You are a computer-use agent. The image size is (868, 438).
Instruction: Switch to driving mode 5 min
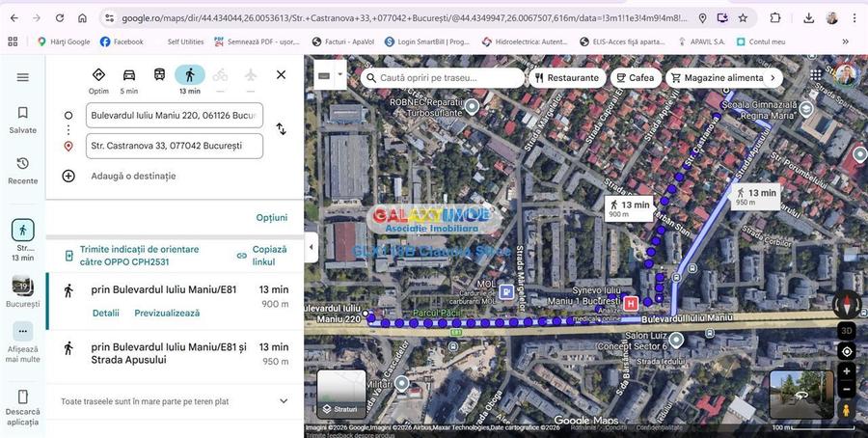pos(129,80)
